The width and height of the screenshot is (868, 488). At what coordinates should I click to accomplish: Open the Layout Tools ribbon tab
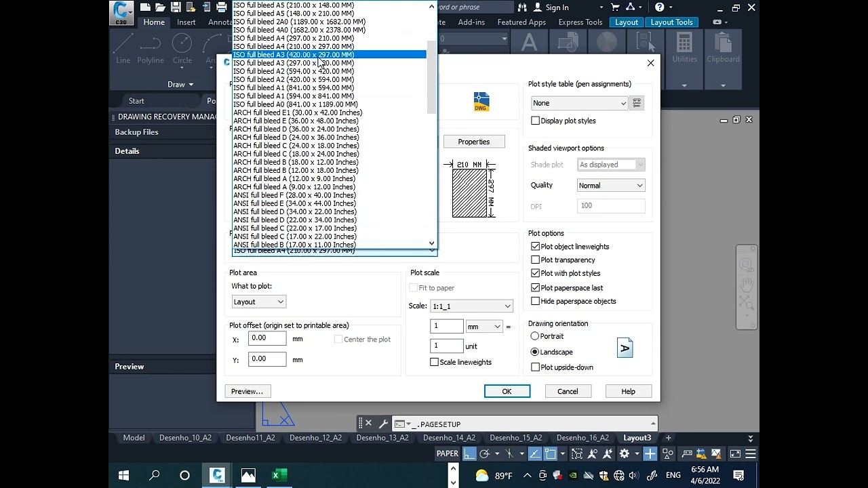pos(671,22)
